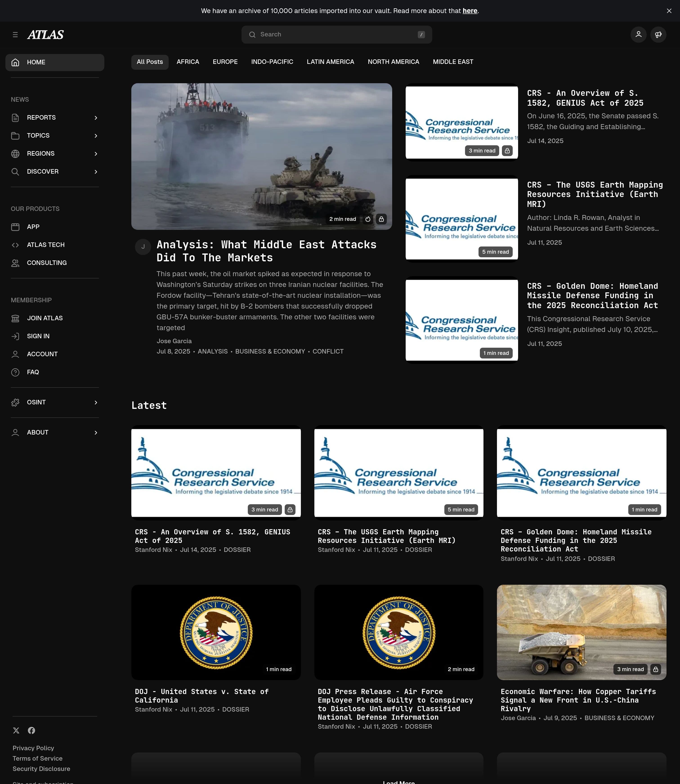Screen dimensions: 680x784
Task: Open the X (Twitter) social icon
Action: [x=16, y=730]
